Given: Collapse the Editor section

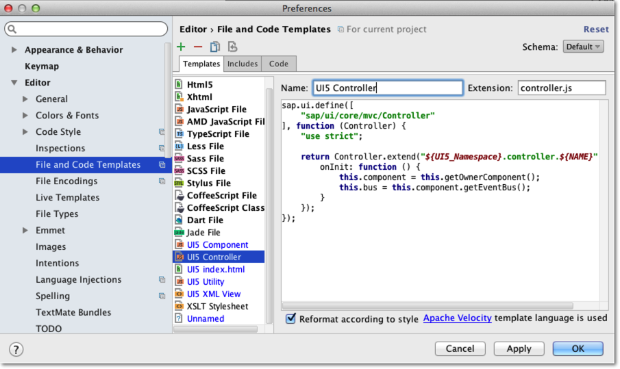Looking at the screenshot, I should click(x=14, y=83).
